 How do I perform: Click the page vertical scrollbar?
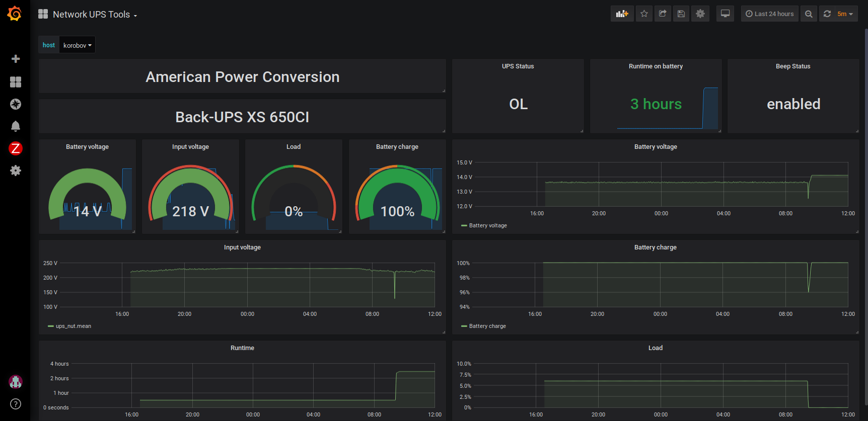click(x=866, y=216)
